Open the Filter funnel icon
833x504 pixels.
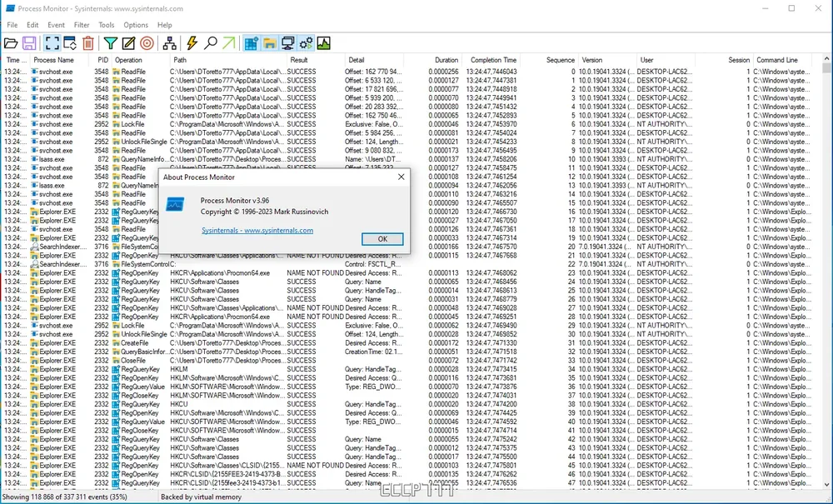pyautogui.click(x=110, y=43)
